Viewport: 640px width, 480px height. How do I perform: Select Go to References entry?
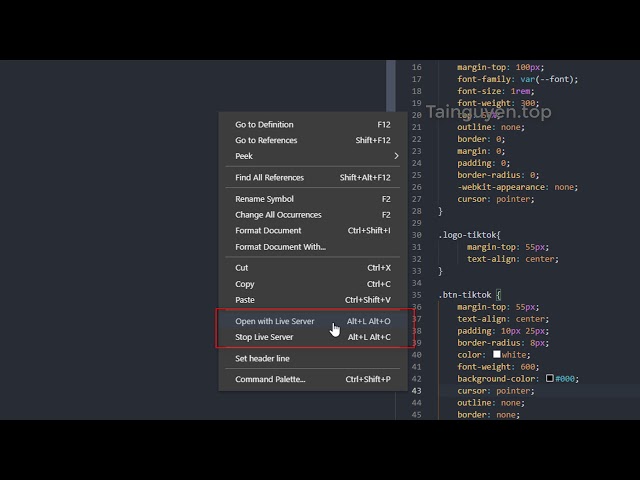coord(313,140)
